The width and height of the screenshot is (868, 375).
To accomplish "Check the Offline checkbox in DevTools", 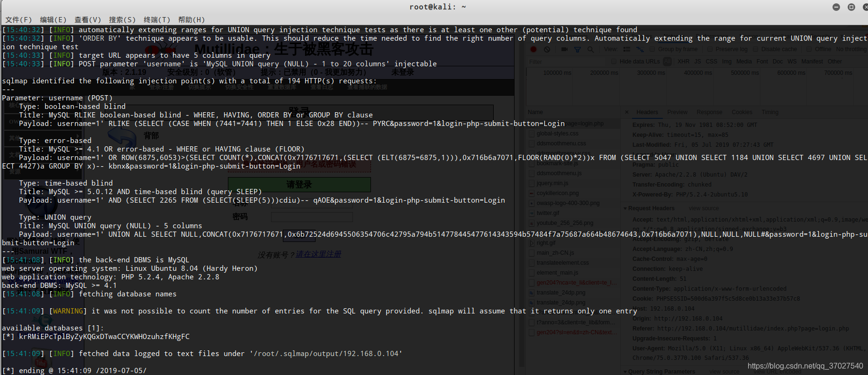I will (809, 49).
